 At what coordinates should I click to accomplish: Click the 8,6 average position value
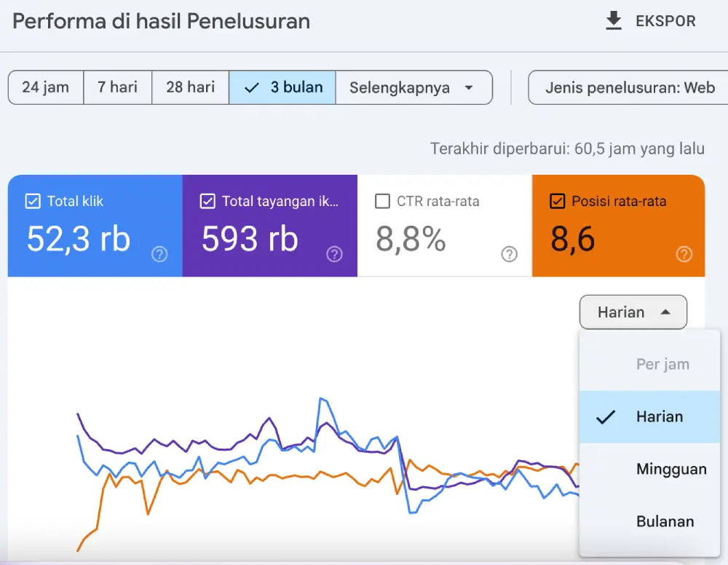coord(572,239)
